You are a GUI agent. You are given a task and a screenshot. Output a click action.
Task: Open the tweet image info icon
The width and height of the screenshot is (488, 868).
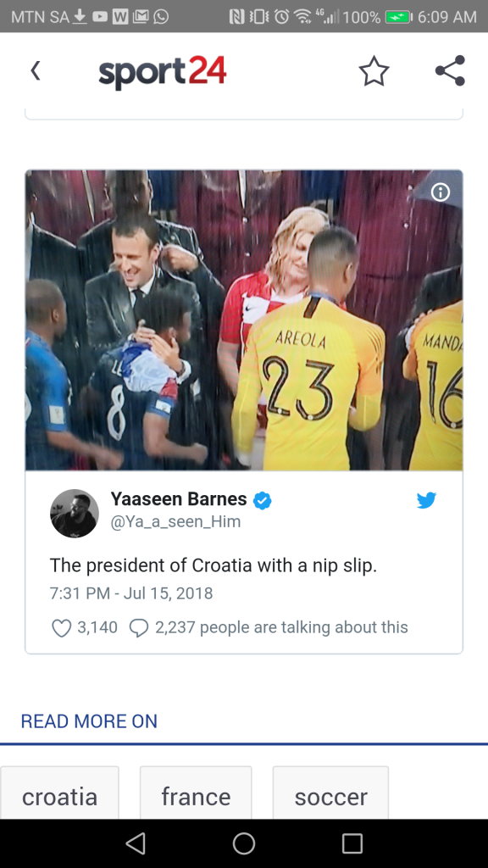441,192
